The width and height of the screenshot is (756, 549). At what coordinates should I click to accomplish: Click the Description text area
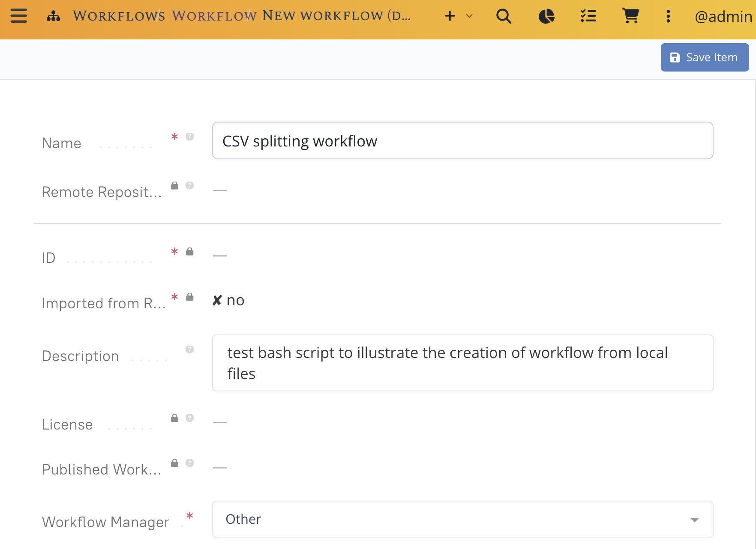pos(462,363)
